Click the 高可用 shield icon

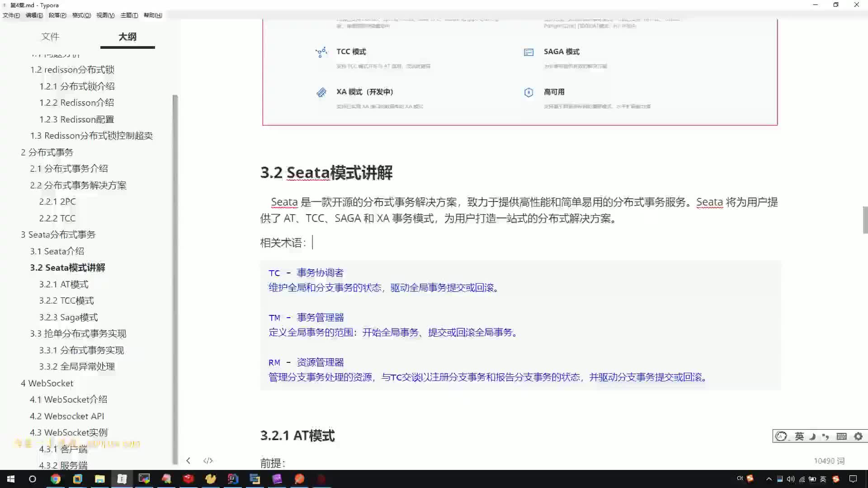tap(528, 93)
